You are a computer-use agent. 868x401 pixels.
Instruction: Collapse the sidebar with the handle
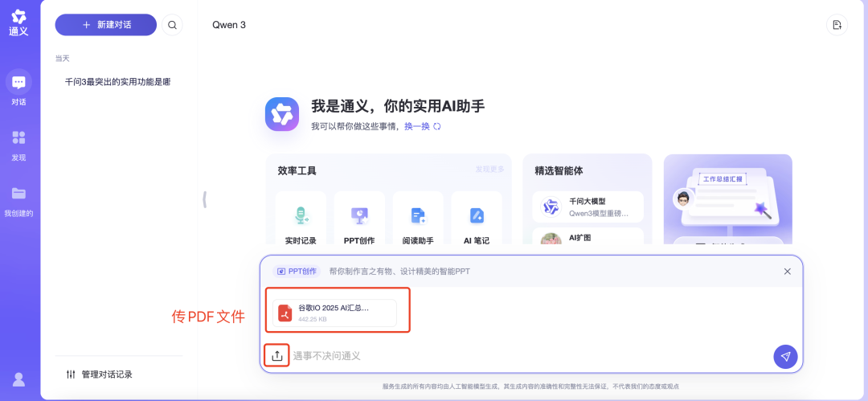[205, 199]
